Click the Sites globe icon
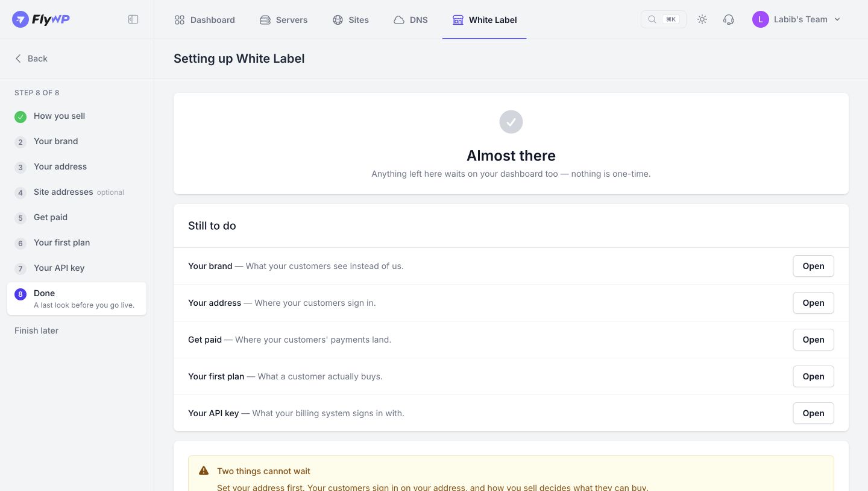 tap(338, 20)
